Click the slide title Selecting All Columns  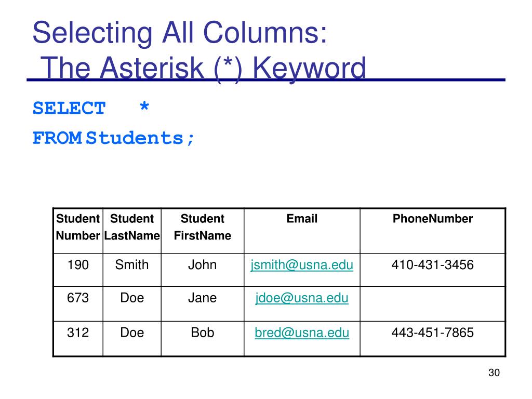coord(180,33)
